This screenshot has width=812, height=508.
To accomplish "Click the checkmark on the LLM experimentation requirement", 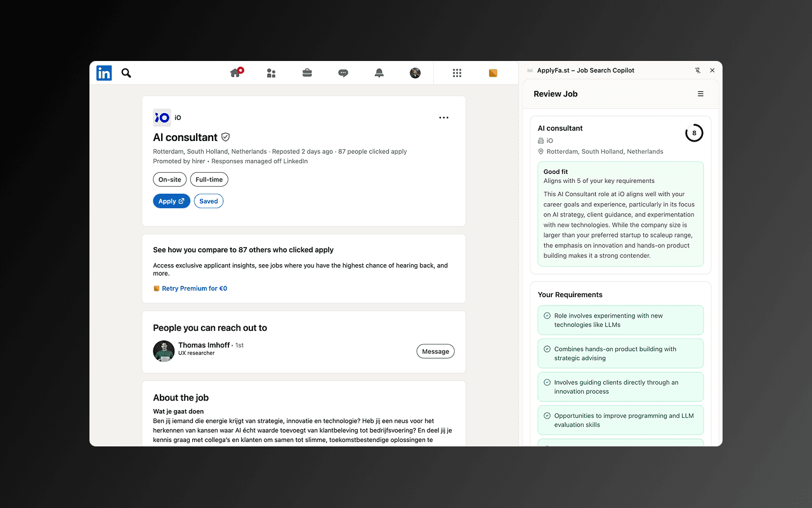I will (x=547, y=316).
